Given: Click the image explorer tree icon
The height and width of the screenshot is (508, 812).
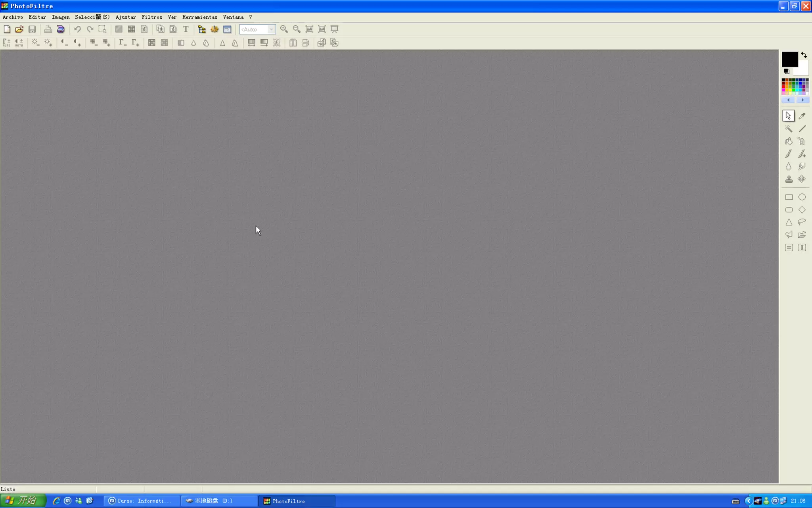Looking at the screenshot, I should [202, 29].
